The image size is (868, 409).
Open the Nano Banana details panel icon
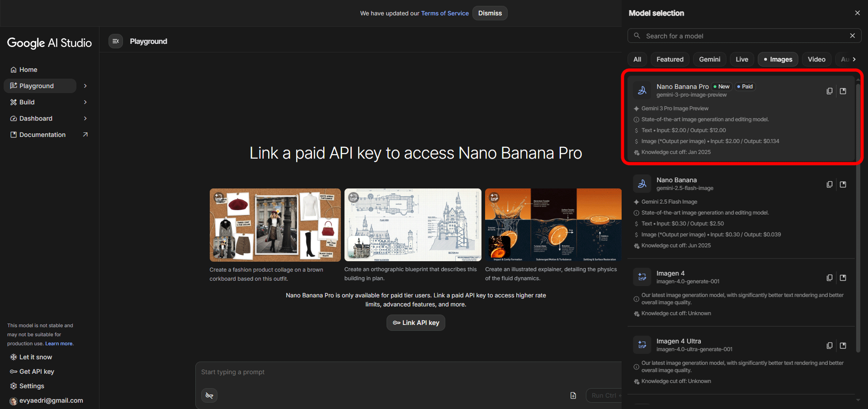click(843, 184)
